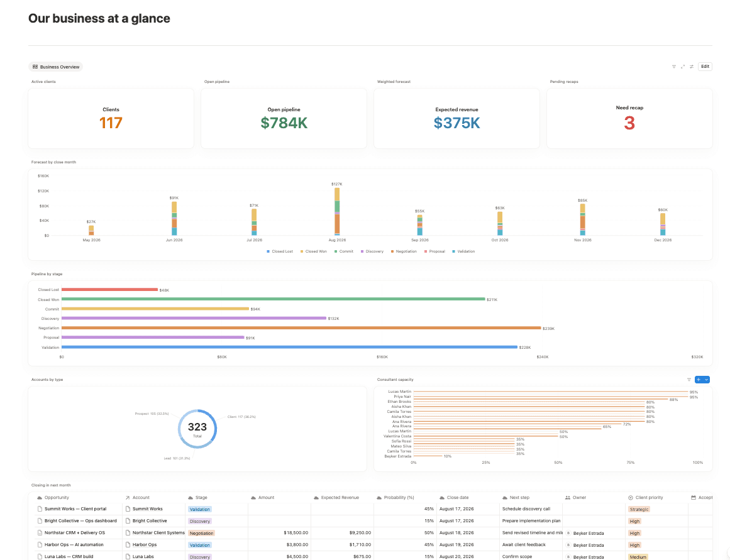Click the page icon beside Luna Labs account
Screen dimensions: 730x560
[128, 556]
